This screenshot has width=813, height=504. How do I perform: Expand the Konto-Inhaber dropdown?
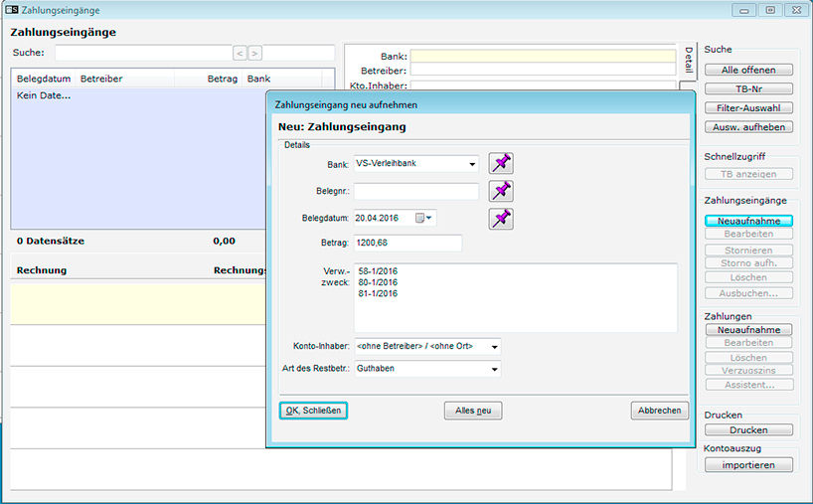(494, 346)
